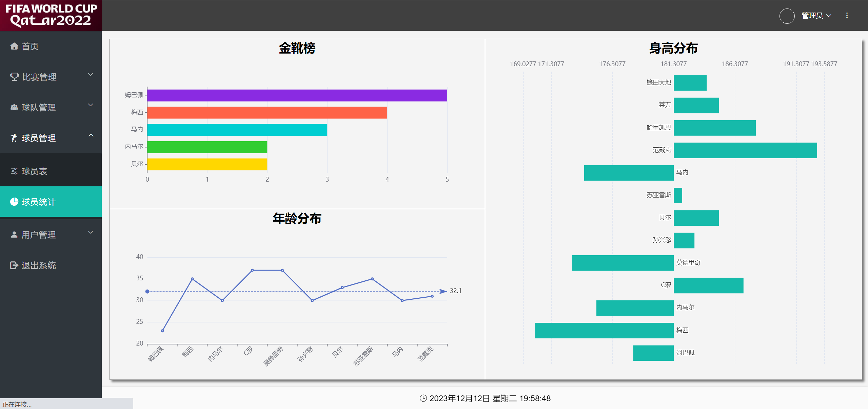This screenshot has width=868, height=409.
Task: Expand the 球队管理 submenu chevron
Action: click(91, 105)
